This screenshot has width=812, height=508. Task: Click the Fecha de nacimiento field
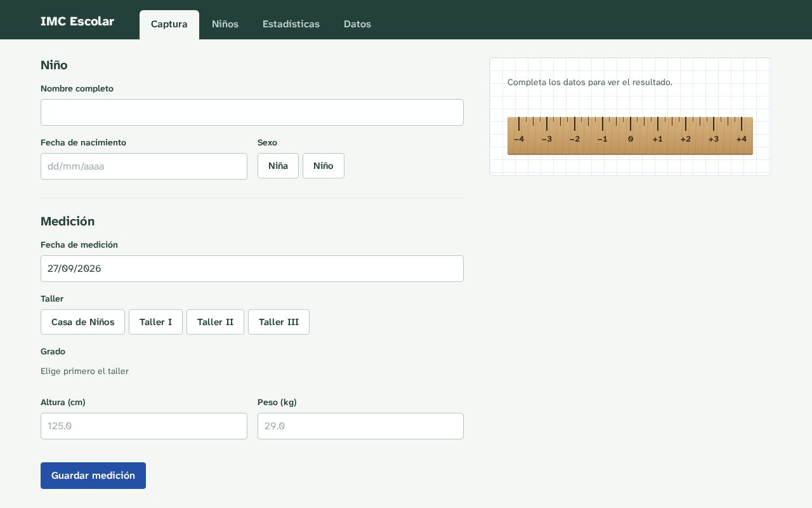(144, 166)
